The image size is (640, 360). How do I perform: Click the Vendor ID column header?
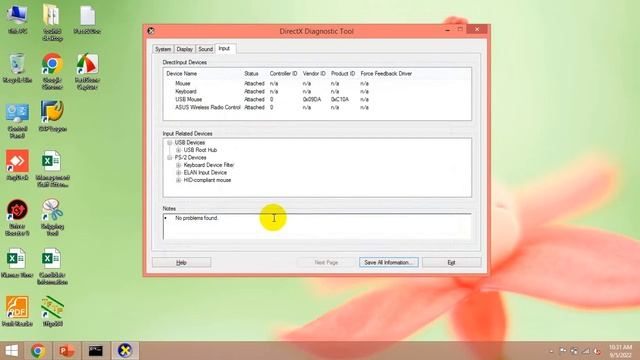(314, 73)
